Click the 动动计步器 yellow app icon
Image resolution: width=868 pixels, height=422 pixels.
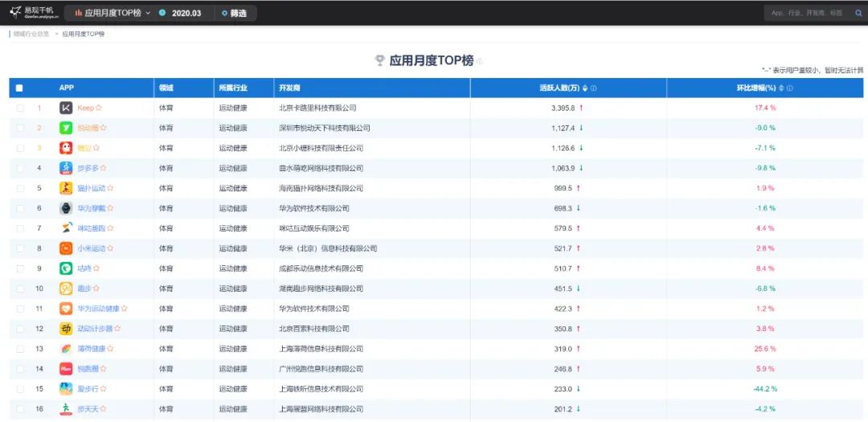(x=66, y=329)
